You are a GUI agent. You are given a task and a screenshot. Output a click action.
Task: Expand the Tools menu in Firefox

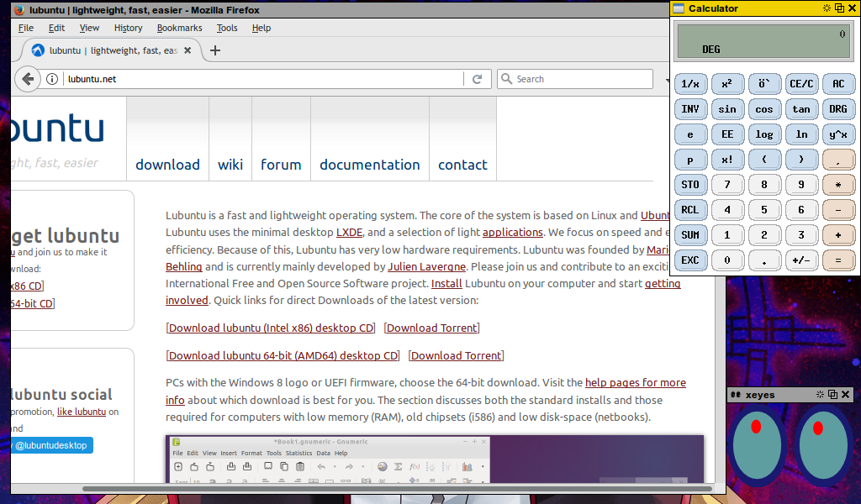pyautogui.click(x=227, y=28)
